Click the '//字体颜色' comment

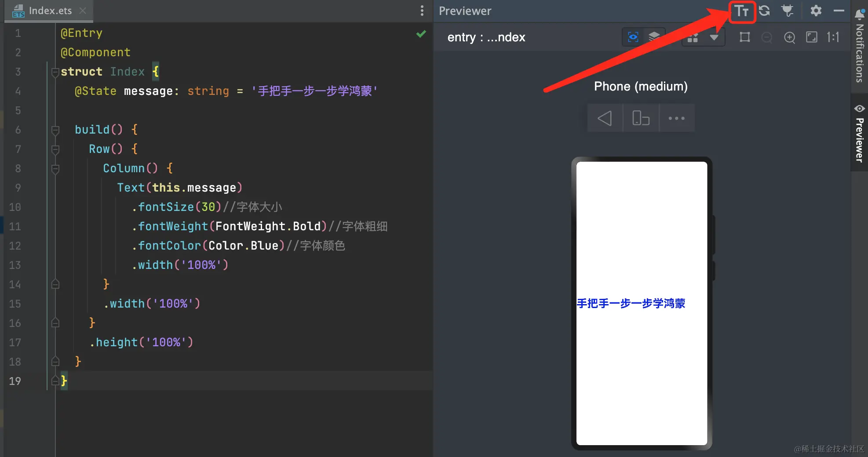tap(316, 246)
